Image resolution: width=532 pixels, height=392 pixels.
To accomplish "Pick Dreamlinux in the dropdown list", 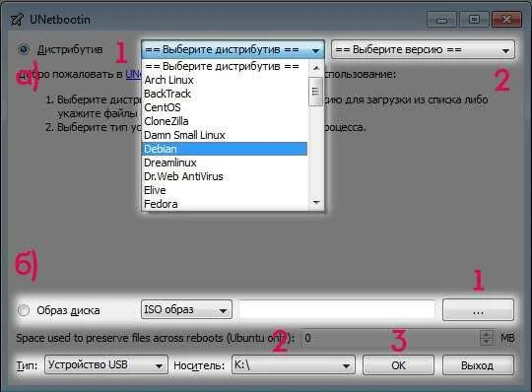I will [x=225, y=163].
